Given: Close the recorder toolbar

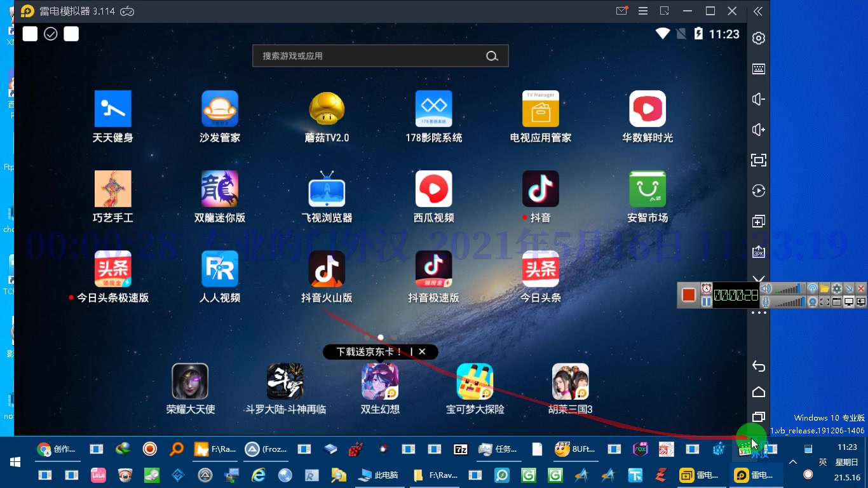Looking at the screenshot, I should (861, 288).
